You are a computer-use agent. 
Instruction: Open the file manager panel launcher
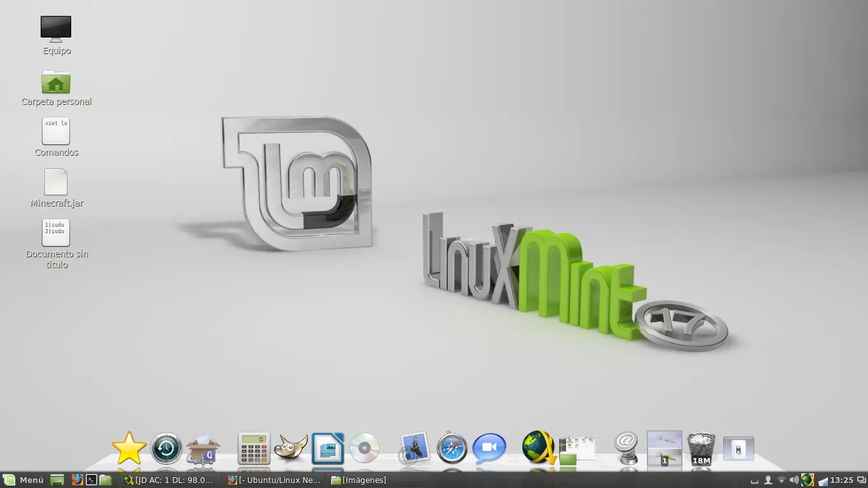(x=105, y=480)
